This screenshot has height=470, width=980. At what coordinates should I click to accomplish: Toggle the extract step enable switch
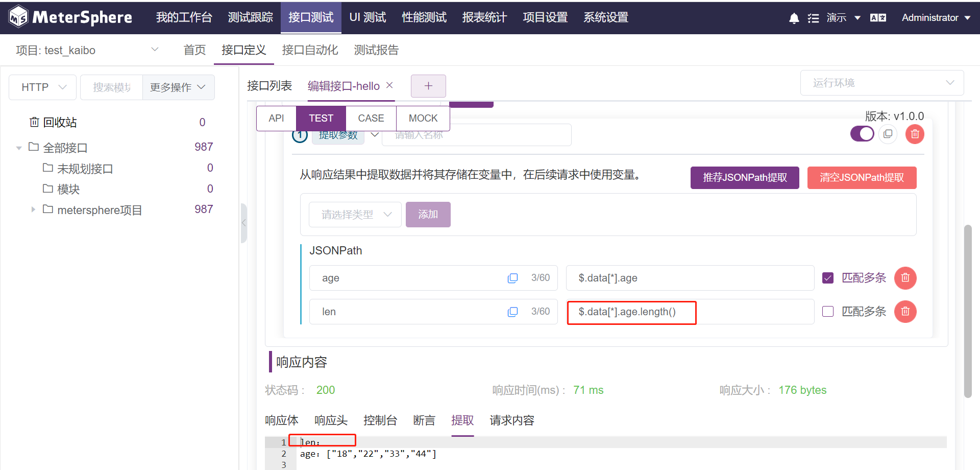coord(862,134)
